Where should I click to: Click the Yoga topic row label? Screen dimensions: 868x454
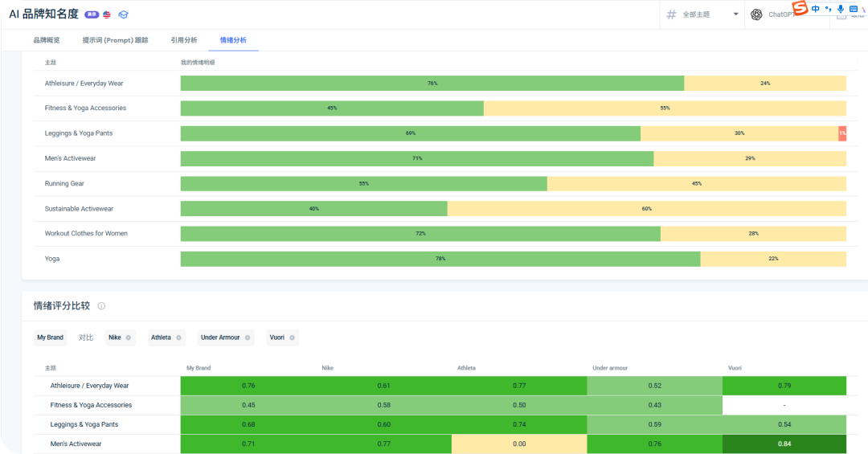(x=52, y=259)
